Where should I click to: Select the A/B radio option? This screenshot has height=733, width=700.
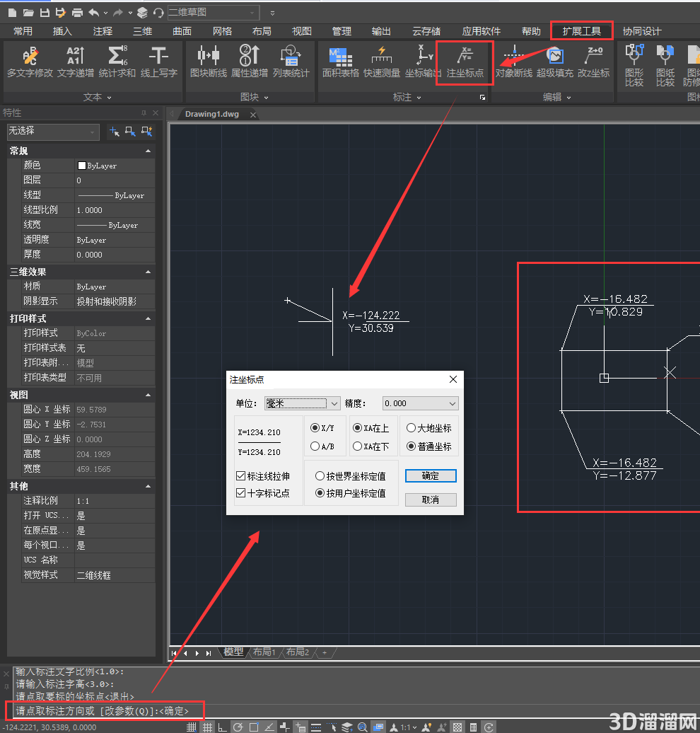tap(322, 446)
